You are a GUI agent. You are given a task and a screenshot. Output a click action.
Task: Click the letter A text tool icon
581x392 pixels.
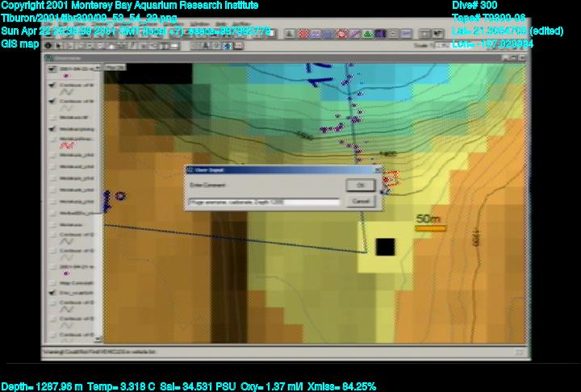pos(206,45)
